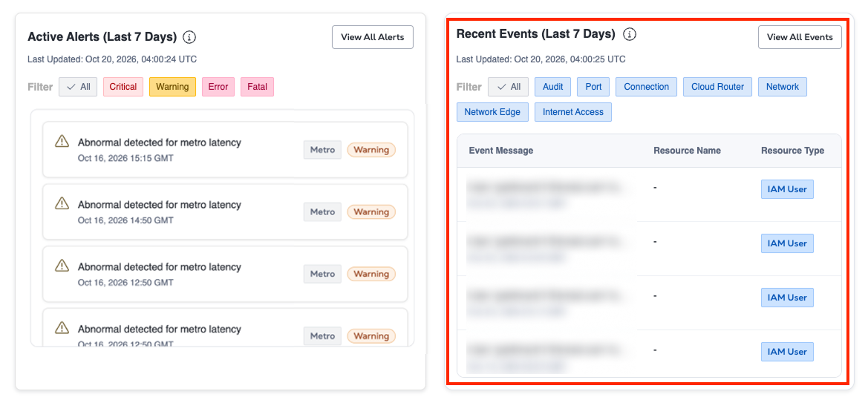Click the IAM User tag in first event row
The image size is (868, 400).
pos(787,189)
